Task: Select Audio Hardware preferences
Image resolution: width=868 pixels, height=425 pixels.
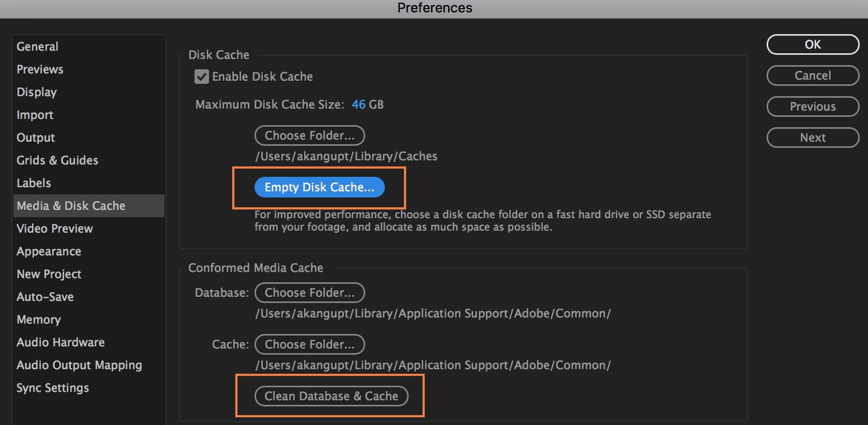Action: tap(61, 342)
